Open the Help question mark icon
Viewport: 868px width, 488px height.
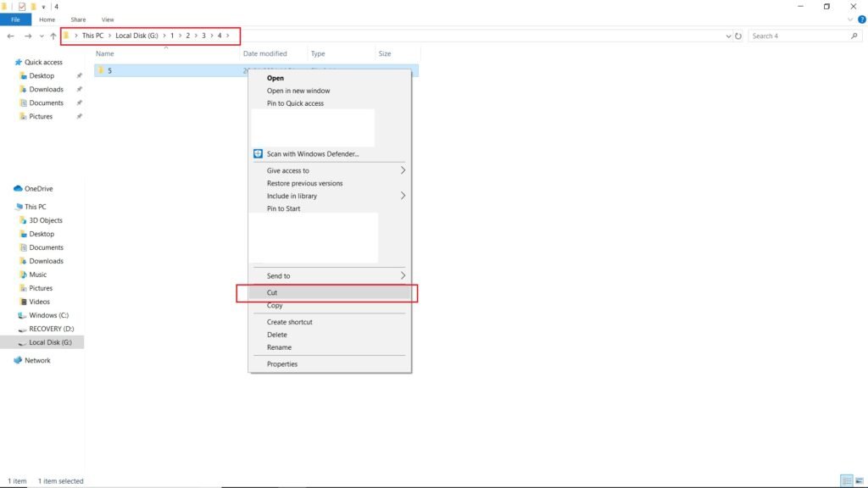click(862, 19)
